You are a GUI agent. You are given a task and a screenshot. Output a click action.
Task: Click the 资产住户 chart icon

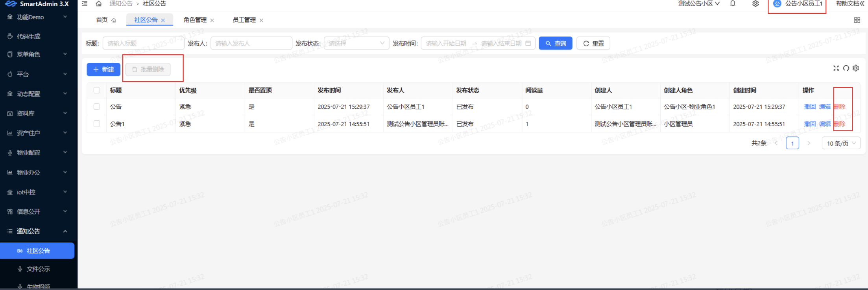coord(10,133)
